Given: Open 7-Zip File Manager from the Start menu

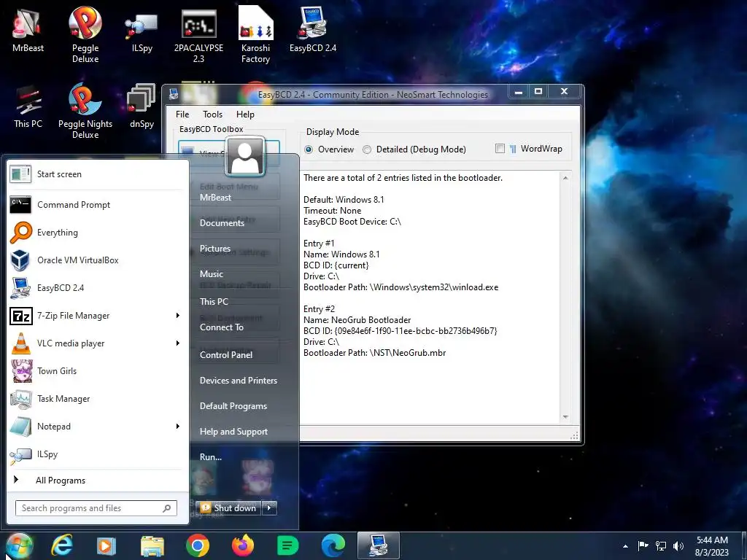Looking at the screenshot, I should 96,315.
